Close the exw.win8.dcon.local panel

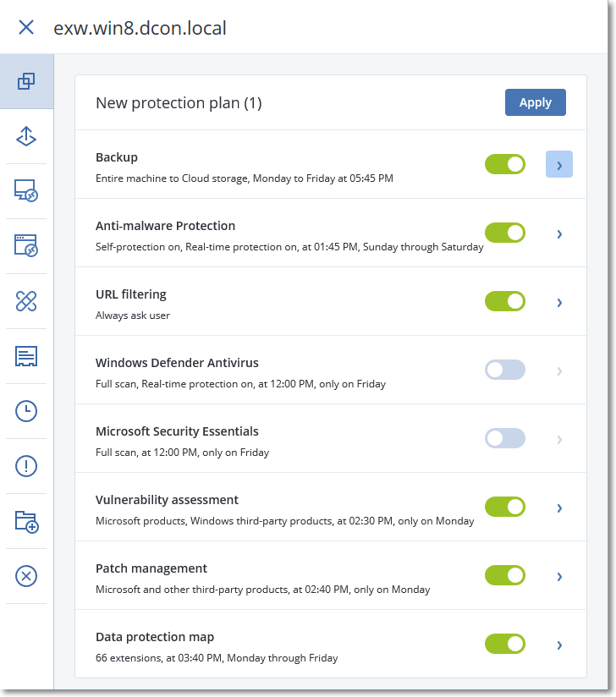tap(26, 27)
